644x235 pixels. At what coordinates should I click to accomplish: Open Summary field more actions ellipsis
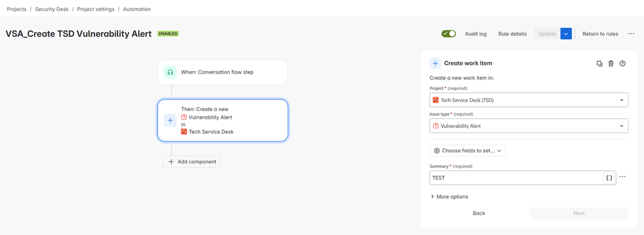623,177
